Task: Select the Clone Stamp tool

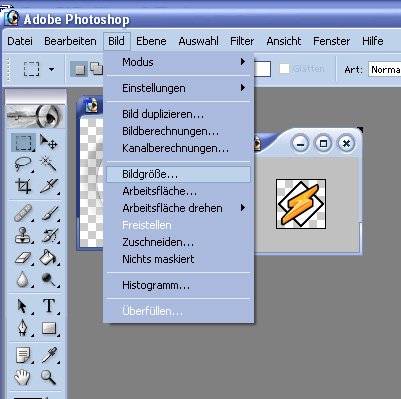Action: [23, 235]
